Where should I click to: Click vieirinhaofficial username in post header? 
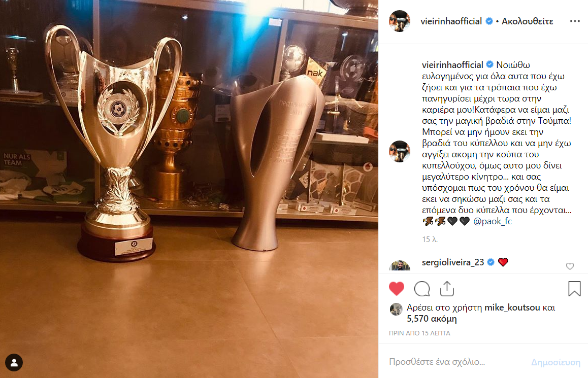coord(451,21)
